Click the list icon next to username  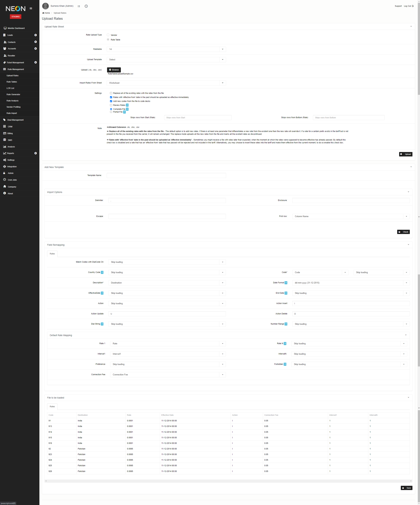[x=79, y=6]
